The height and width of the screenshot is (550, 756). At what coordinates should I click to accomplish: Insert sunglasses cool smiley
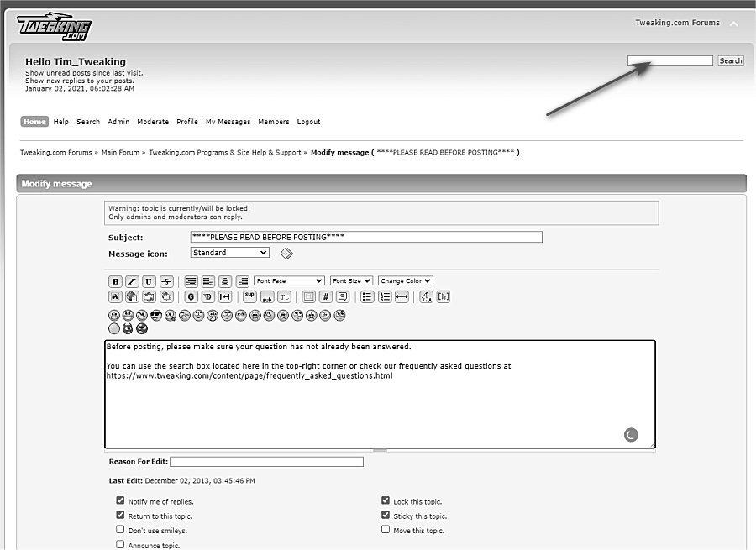155,316
